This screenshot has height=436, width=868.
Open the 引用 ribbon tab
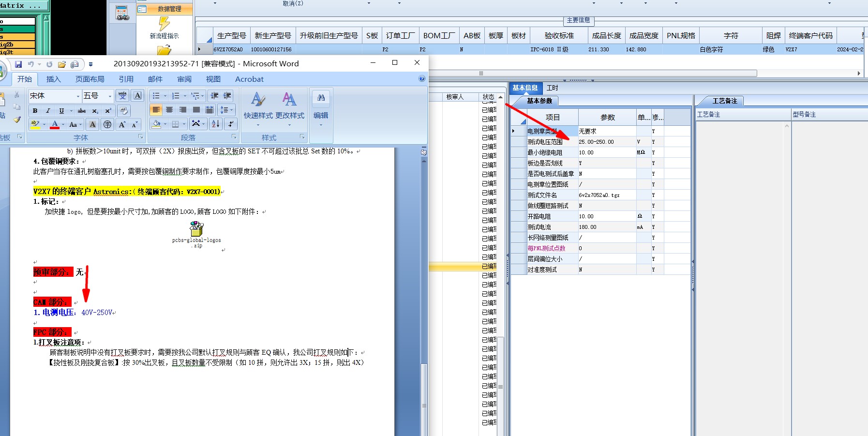126,79
